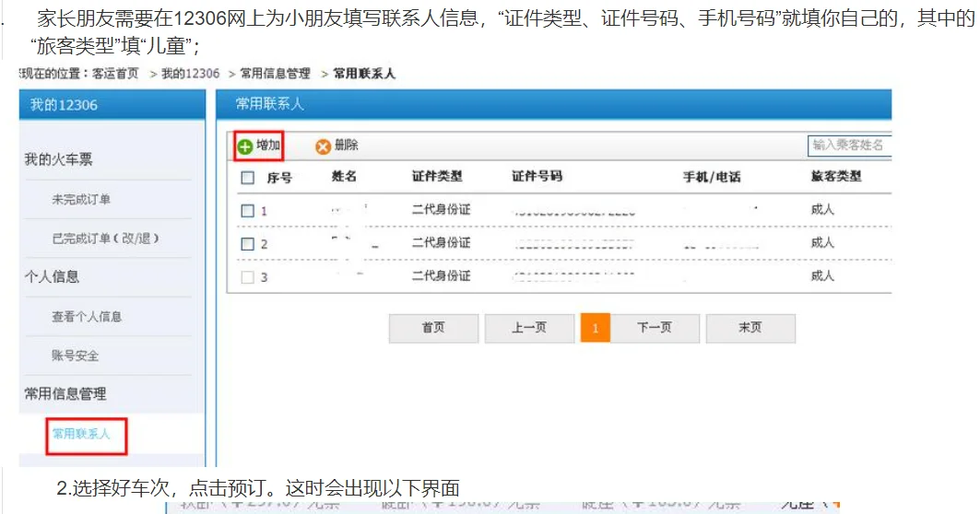Follow the 我的12306 breadcrumb link
Screen dimensions: 980x514
click(191, 74)
